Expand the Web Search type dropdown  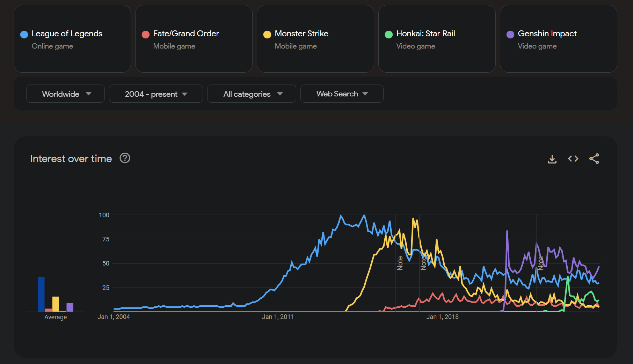point(342,94)
